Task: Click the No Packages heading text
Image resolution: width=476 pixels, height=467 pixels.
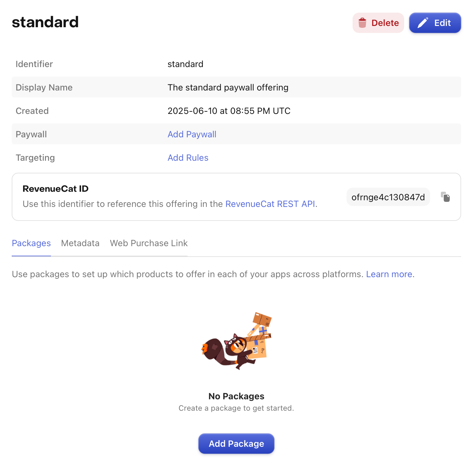Action: tap(236, 396)
